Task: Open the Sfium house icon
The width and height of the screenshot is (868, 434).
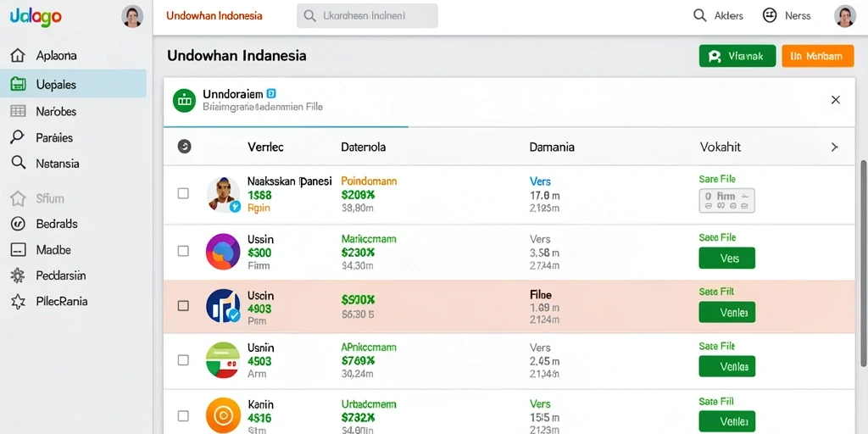Action: pos(18,198)
